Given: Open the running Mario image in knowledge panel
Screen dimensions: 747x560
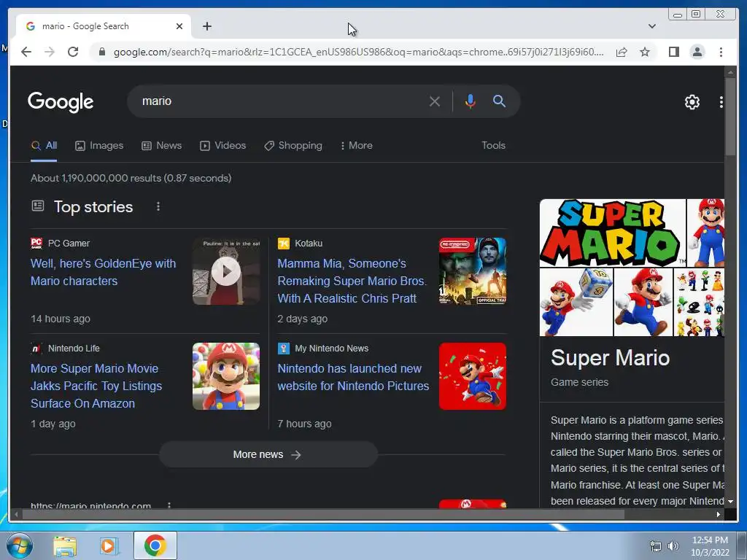Looking at the screenshot, I should (x=643, y=303).
